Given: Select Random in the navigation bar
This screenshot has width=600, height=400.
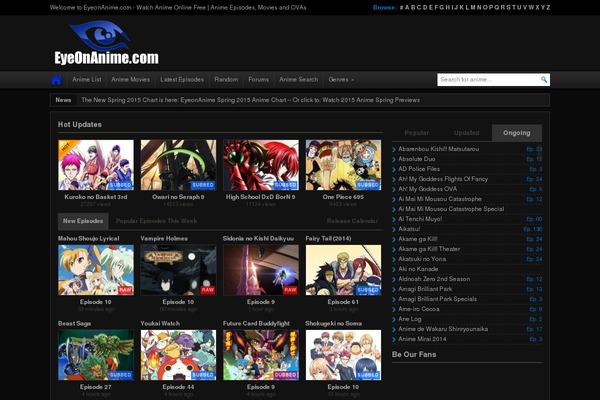Looking at the screenshot, I should (x=226, y=80).
